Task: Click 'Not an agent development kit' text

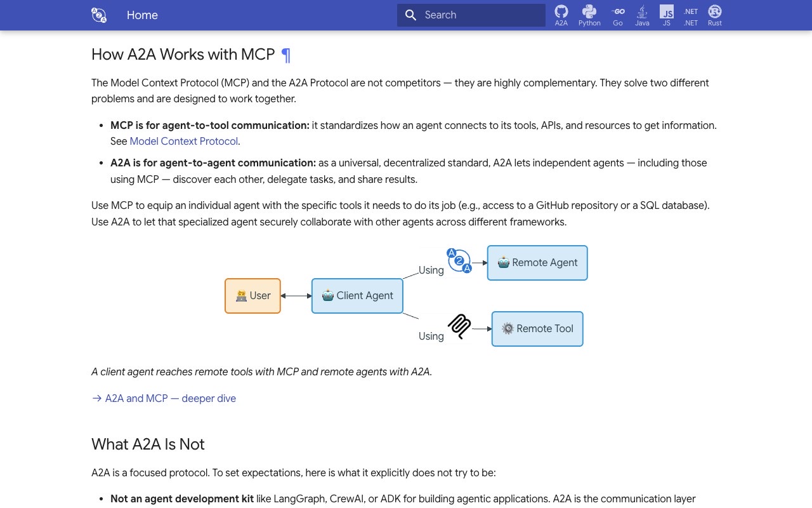Action: pos(182,499)
